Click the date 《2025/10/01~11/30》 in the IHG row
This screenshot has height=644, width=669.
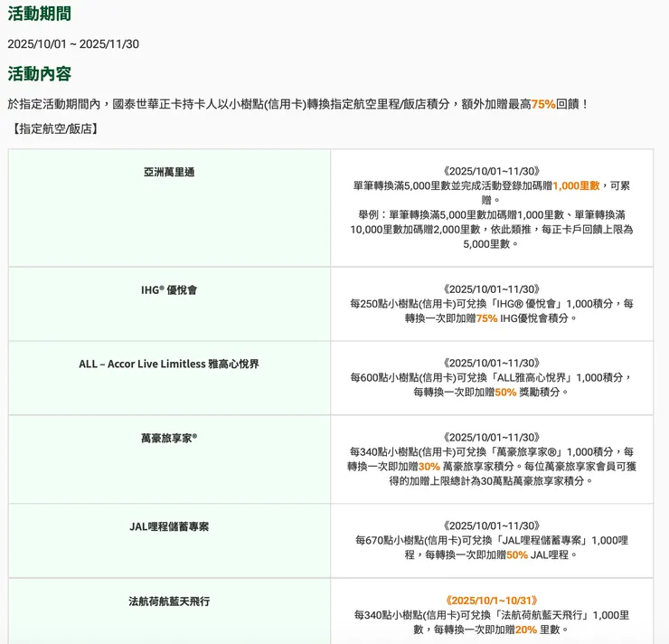click(492, 289)
